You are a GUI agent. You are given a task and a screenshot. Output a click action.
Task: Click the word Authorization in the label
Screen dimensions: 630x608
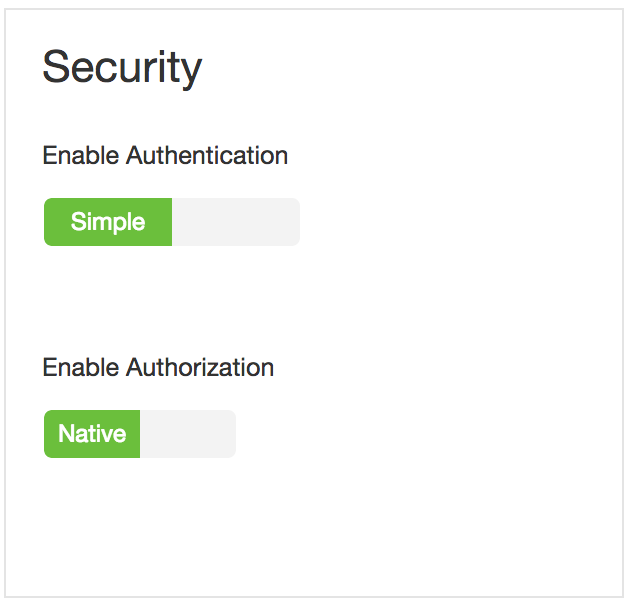[200, 368]
